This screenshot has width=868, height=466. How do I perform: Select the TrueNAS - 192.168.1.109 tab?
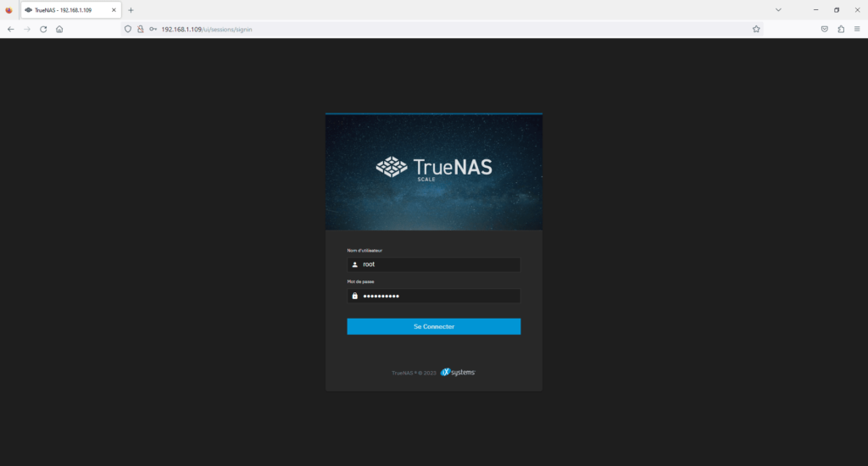(71, 10)
